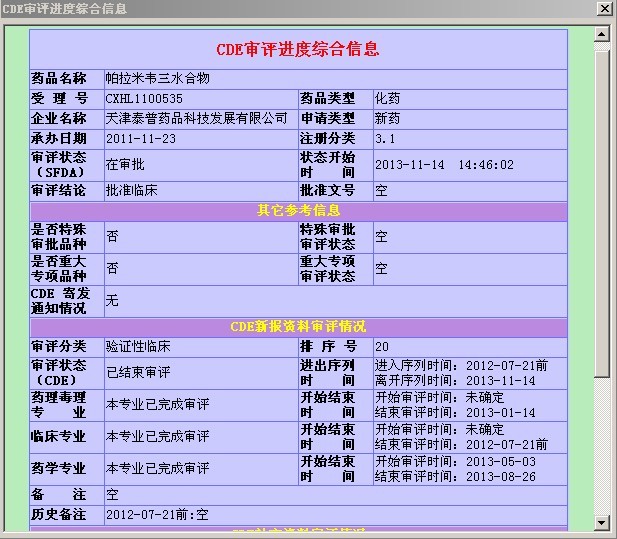Click the CDE新报资料审评情况 section header
The image size is (617, 539).
point(298,327)
